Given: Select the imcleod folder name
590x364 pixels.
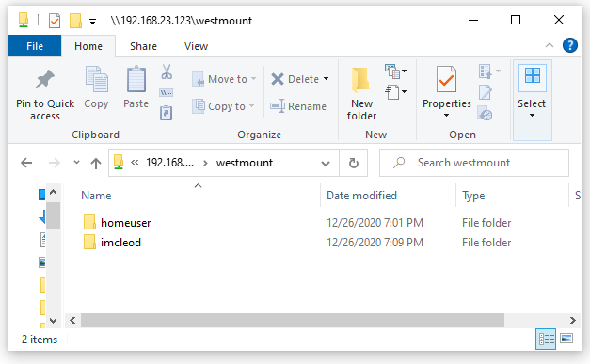Looking at the screenshot, I should tap(120, 243).
